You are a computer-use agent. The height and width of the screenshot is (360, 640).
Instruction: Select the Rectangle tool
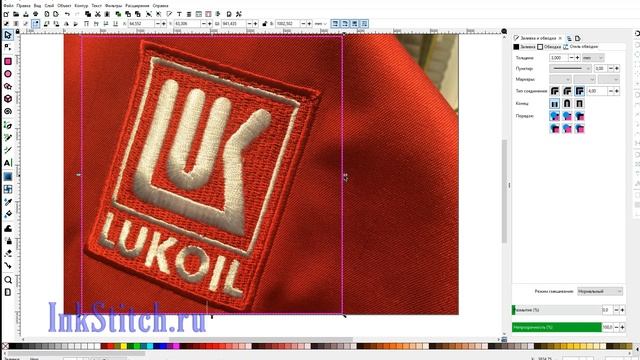tap(8, 61)
